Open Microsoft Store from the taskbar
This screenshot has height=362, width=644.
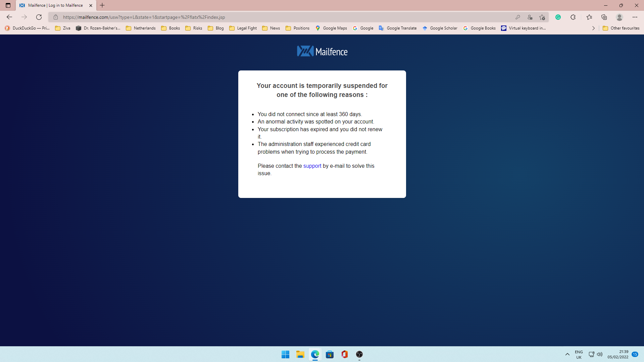click(x=330, y=354)
